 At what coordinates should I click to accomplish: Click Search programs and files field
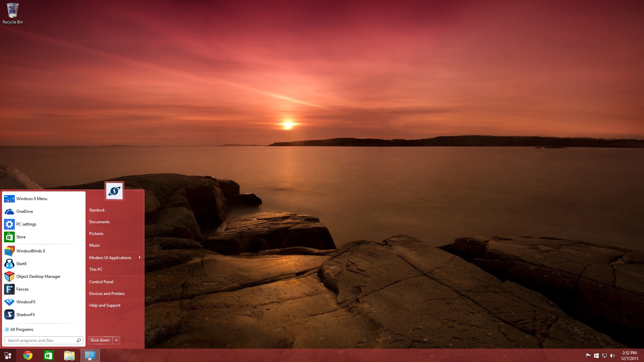click(44, 341)
